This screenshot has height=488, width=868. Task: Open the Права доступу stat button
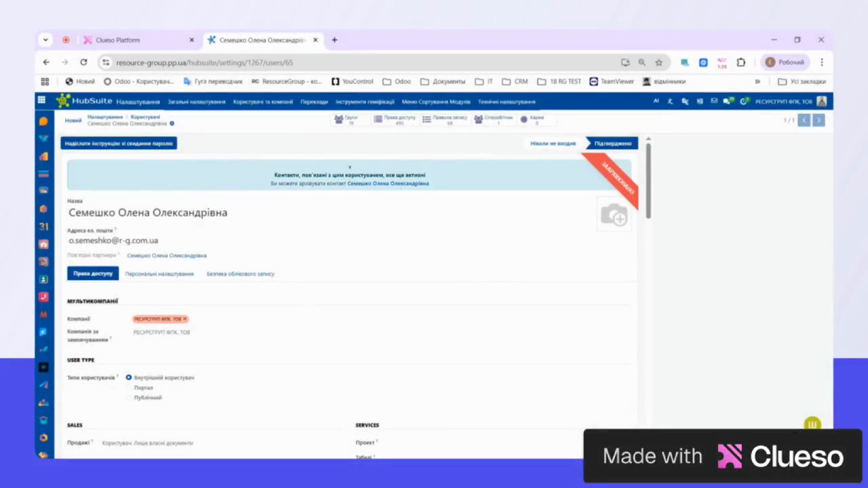(x=395, y=120)
